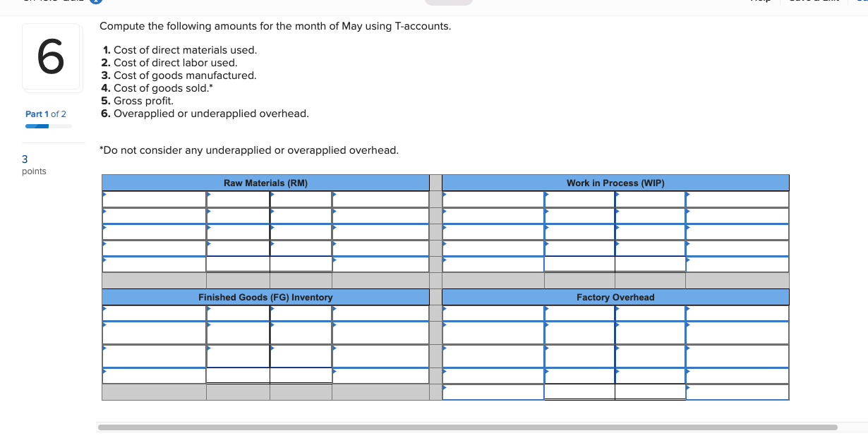This screenshot has width=868, height=438.
Task: Click first-row debit amount field in Work in Process
Action: 579,200
